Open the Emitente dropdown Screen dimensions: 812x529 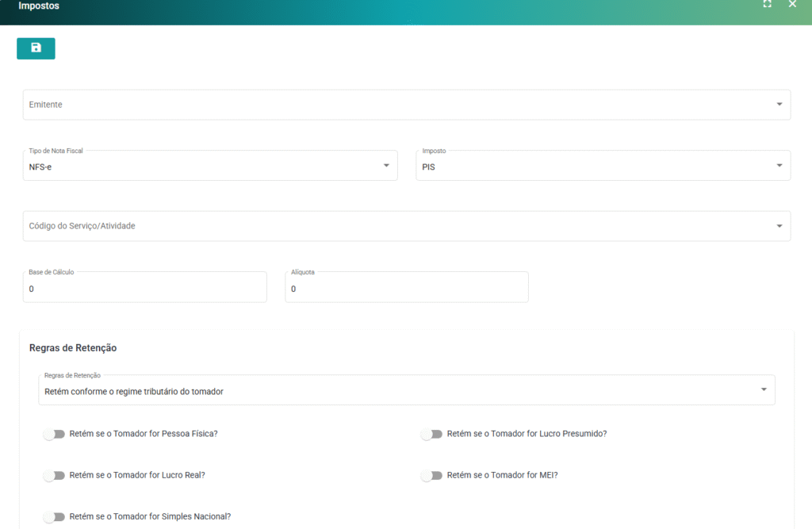tap(396, 105)
